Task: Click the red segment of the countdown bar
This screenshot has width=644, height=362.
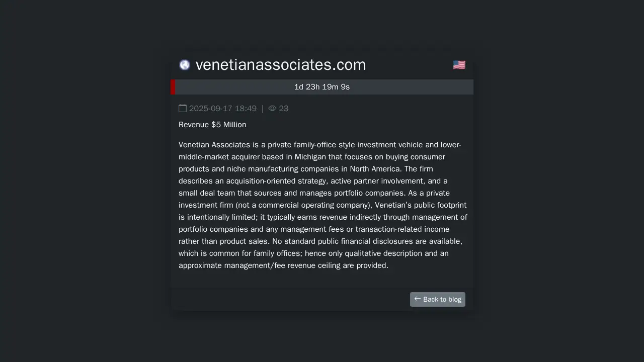Action: click(173, 87)
